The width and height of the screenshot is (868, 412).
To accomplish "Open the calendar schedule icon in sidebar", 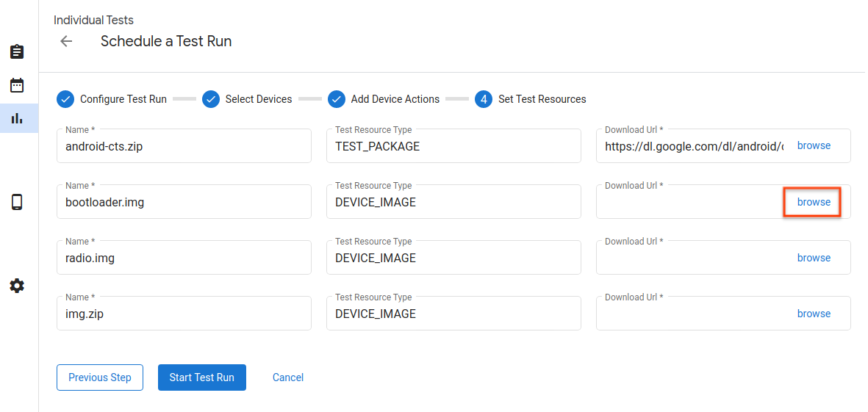I will 17,85.
